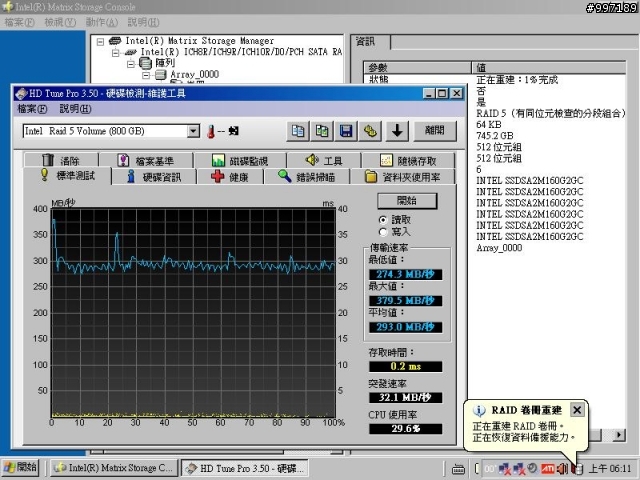
Task: Copy text results icon in HD Tune toolbar
Action: 298,131
